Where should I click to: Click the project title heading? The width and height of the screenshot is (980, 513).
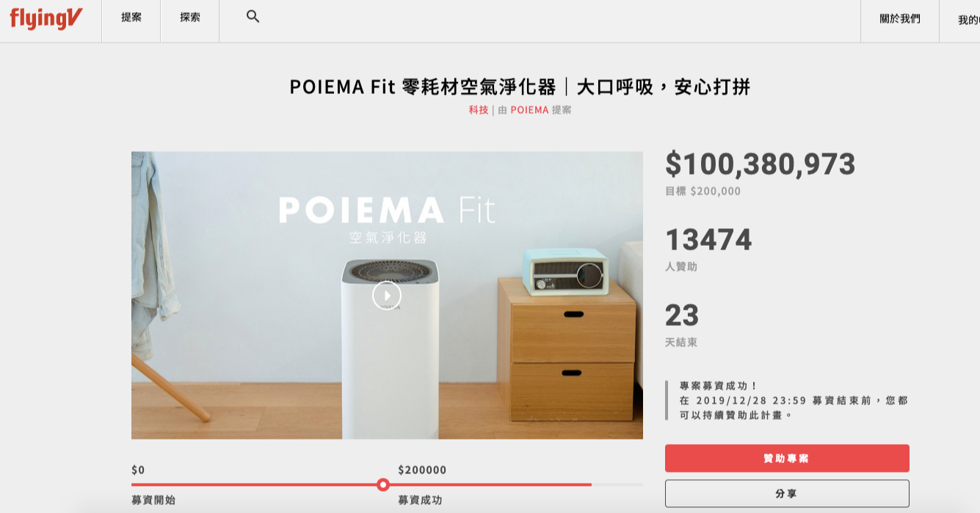(520, 87)
